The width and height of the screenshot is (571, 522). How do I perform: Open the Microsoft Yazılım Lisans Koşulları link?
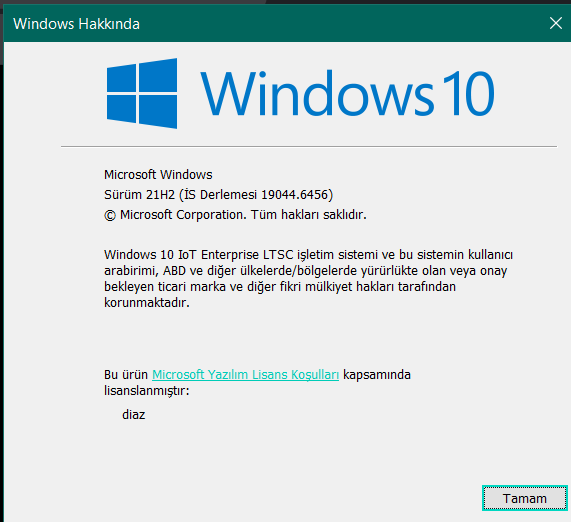tap(245, 374)
